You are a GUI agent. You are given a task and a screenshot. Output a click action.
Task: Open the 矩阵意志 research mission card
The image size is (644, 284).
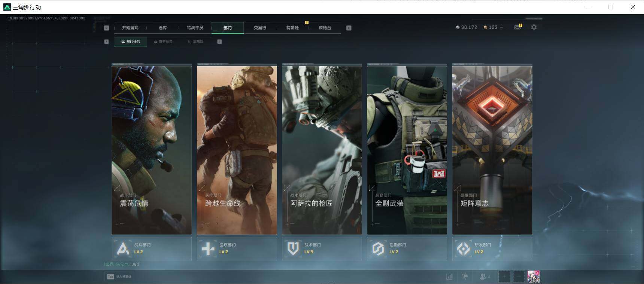coord(492,150)
